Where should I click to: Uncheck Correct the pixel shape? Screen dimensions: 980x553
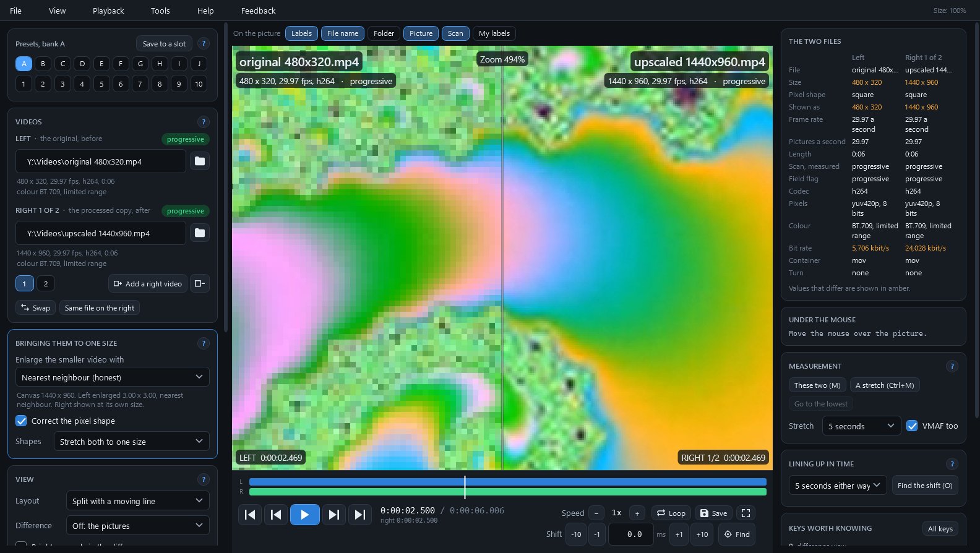coord(21,421)
